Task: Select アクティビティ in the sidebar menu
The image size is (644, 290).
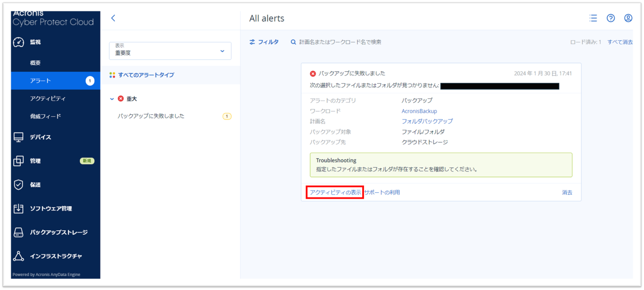Action: pos(47,99)
